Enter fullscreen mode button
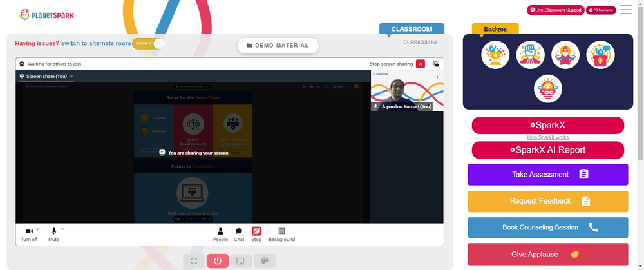This screenshot has height=270, width=644. click(x=194, y=261)
